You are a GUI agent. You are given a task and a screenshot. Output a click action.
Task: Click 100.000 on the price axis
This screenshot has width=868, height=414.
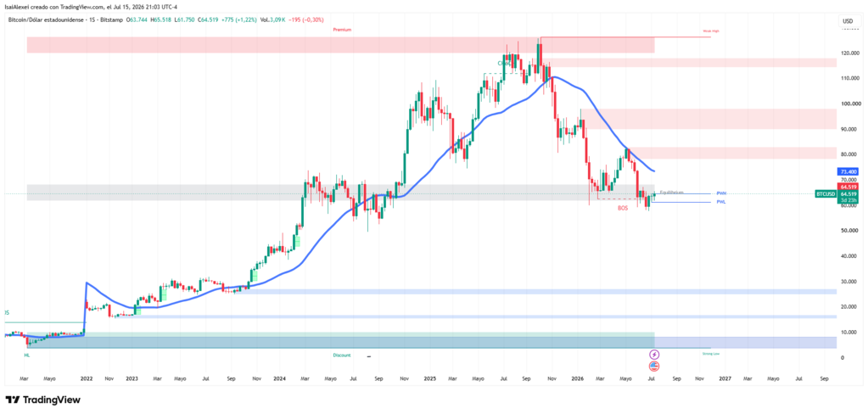point(849,104)
